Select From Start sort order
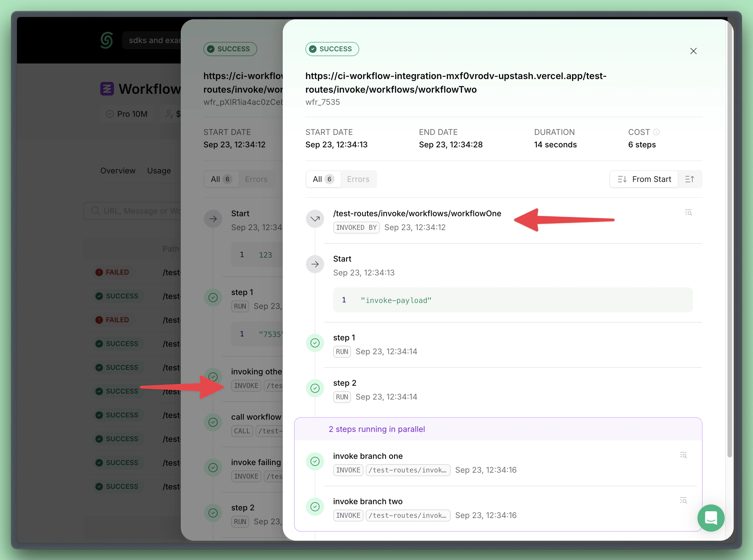753x560 pixels. [x=644, y=179]
